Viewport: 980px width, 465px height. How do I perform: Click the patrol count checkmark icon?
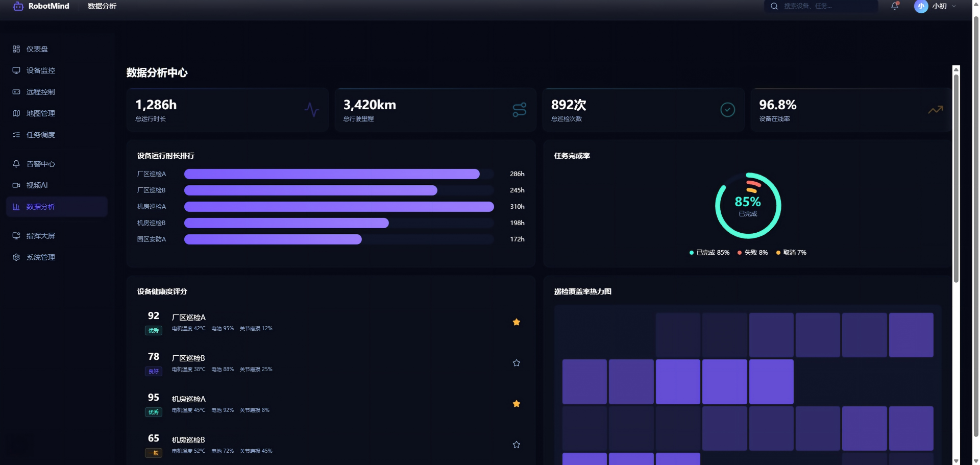[727, 110]
